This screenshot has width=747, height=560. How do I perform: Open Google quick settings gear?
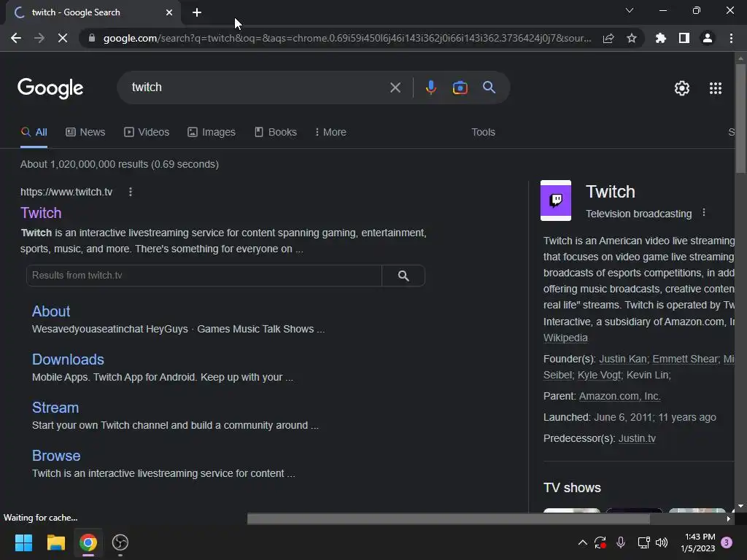682,88
